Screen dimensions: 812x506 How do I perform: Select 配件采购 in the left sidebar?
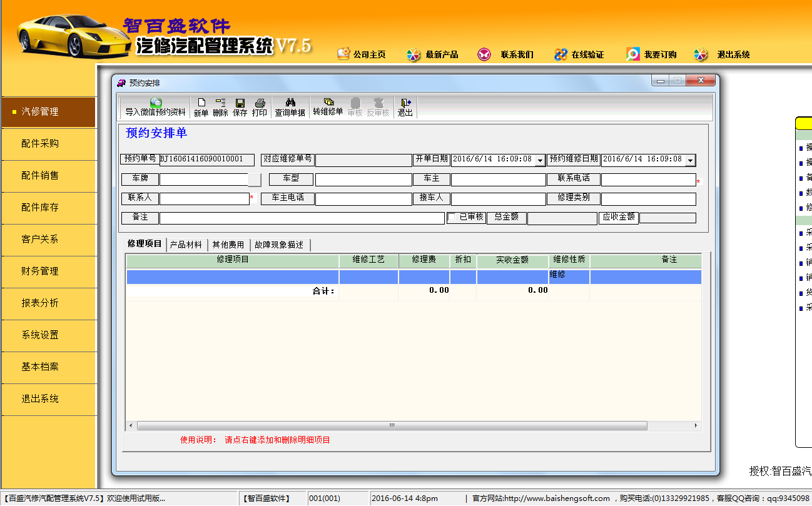click(x=40, y=143)
